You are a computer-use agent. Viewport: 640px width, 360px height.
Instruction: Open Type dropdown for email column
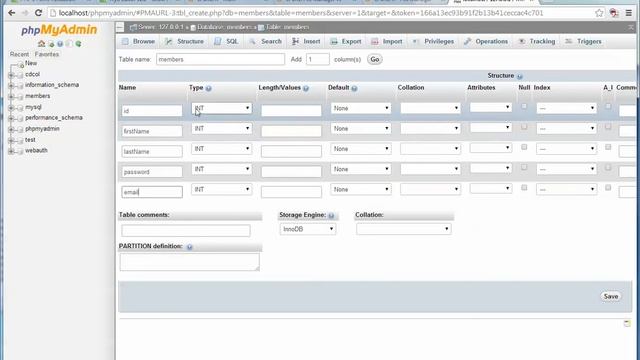pyautogui.click(x=221, y=189)
